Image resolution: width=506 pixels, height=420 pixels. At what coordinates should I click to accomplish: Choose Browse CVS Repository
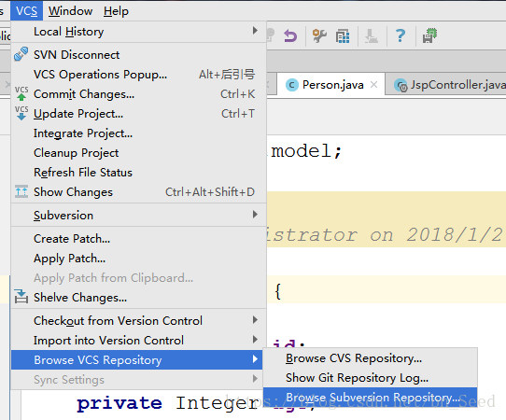pyautogui.click(x=370, y=358)
